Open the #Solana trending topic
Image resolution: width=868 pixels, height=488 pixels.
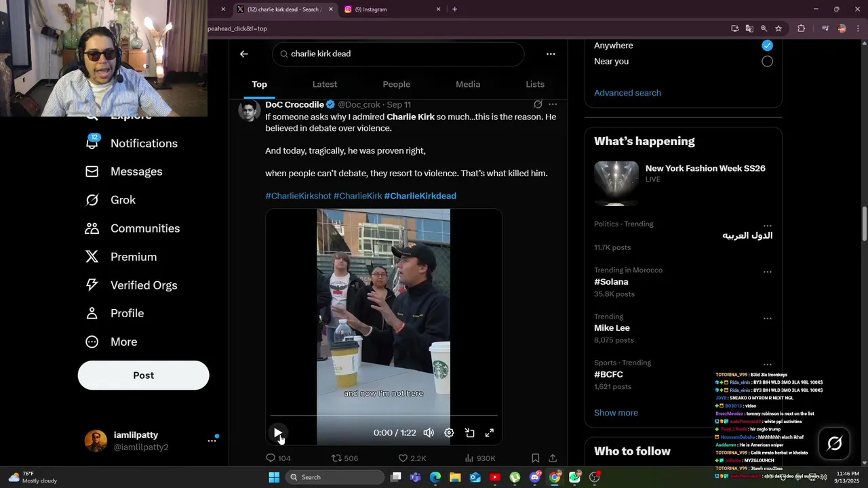[x=611, y=282]
